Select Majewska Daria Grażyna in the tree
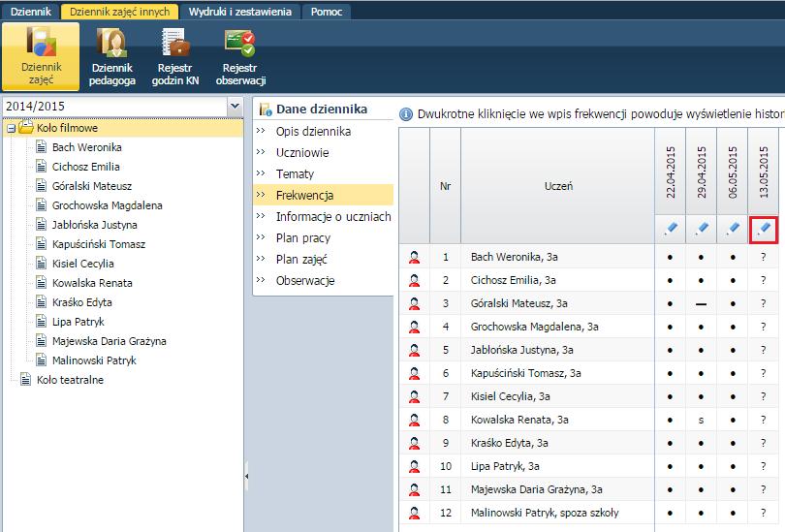 pos(110,341)
